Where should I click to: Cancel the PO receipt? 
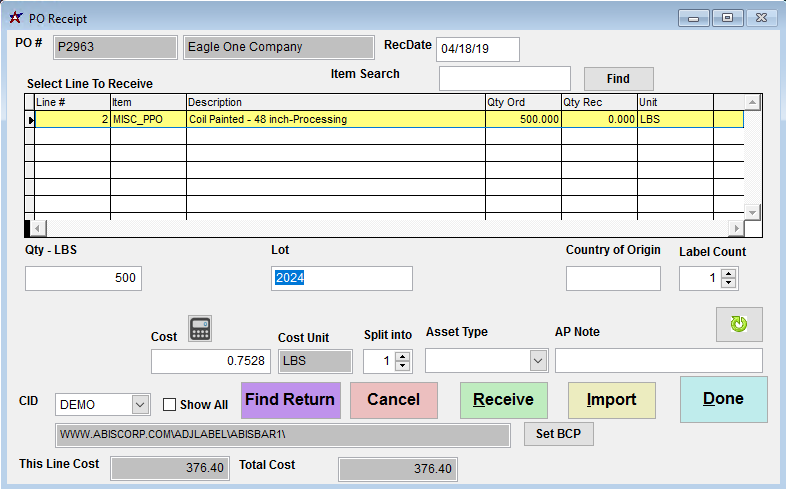click(394, 400)
